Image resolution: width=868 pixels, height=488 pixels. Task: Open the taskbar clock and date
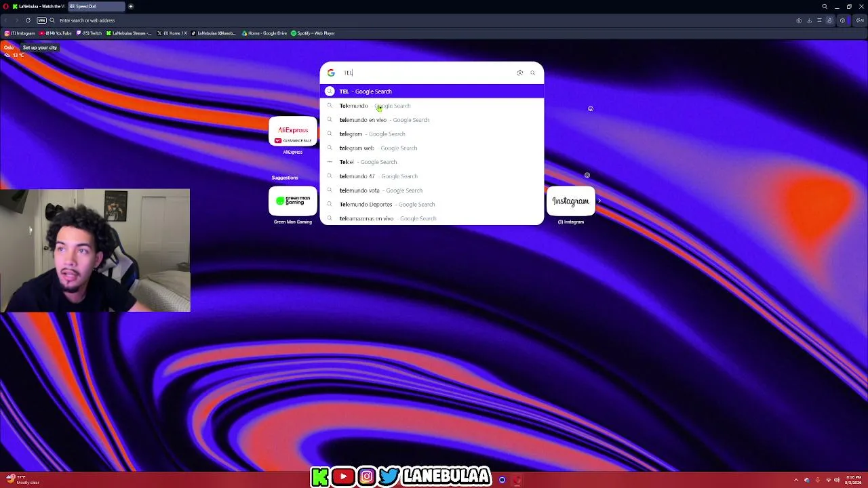(x=852, y=480)
